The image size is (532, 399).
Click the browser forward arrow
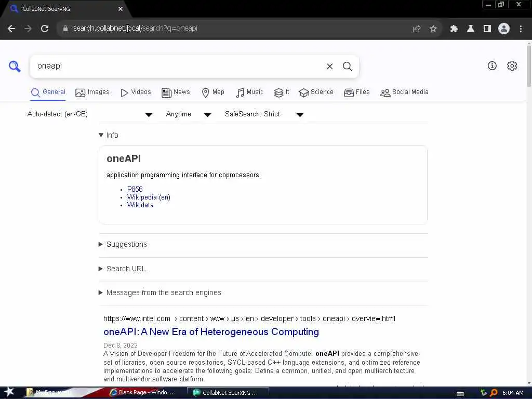tap(28, 29)
